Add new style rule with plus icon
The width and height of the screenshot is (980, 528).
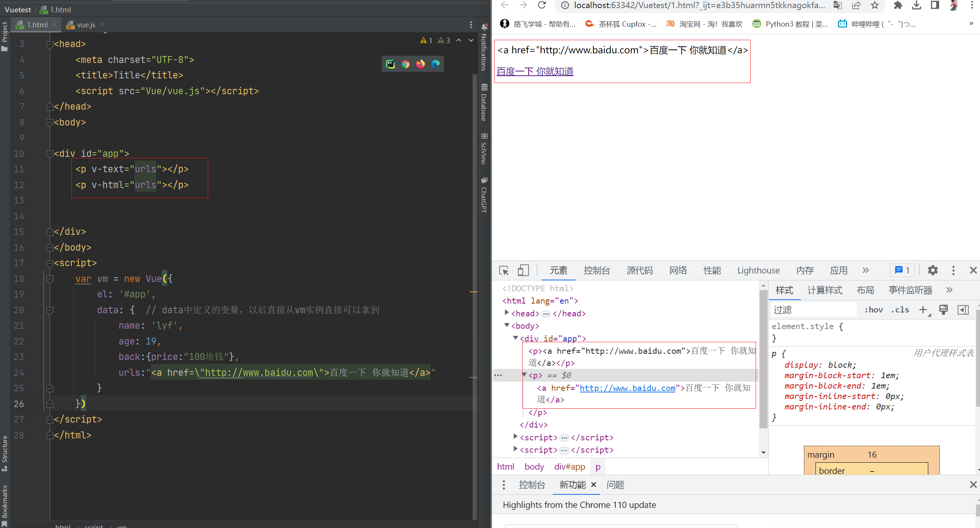[x=923, y=310]
